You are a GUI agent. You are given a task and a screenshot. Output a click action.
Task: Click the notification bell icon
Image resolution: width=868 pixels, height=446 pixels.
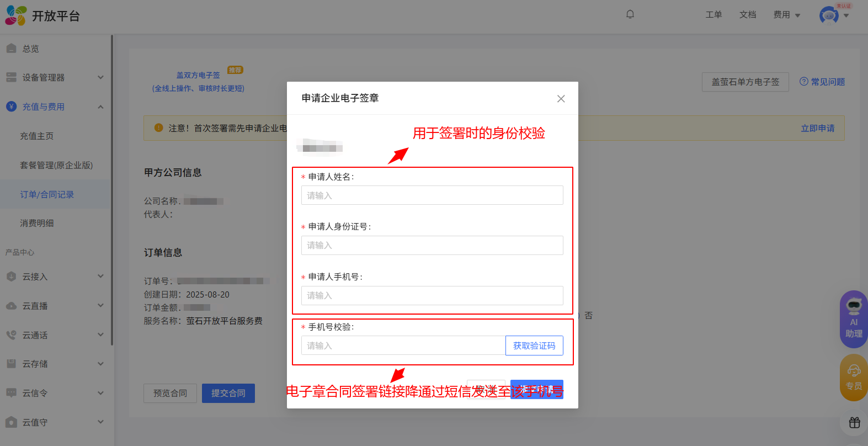pos(630,14)
